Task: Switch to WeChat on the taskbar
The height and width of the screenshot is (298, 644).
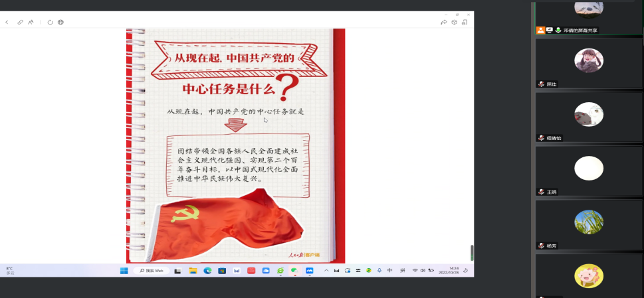Action: pos(294,271)
